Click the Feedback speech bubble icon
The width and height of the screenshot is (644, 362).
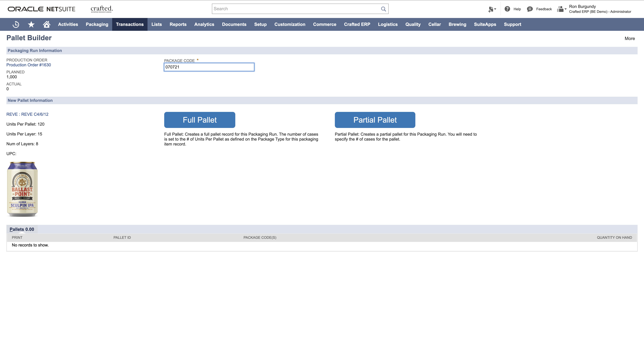pos(530,9)
